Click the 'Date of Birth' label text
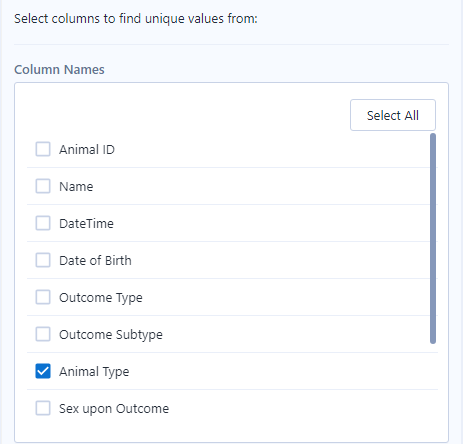The image size is (463, 444). (x=95, y=260)
